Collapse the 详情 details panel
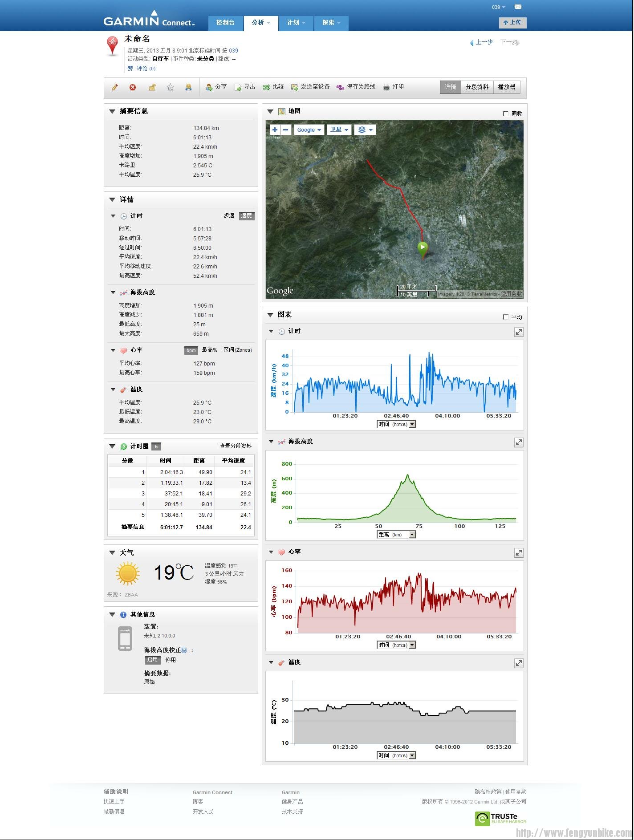Screen dimensions: 634x840 112,199
